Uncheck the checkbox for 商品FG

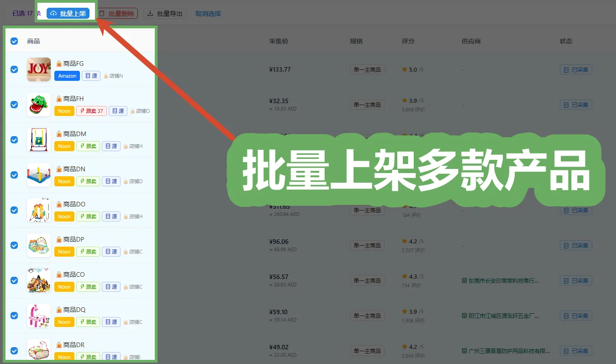(x=14, y=69)
